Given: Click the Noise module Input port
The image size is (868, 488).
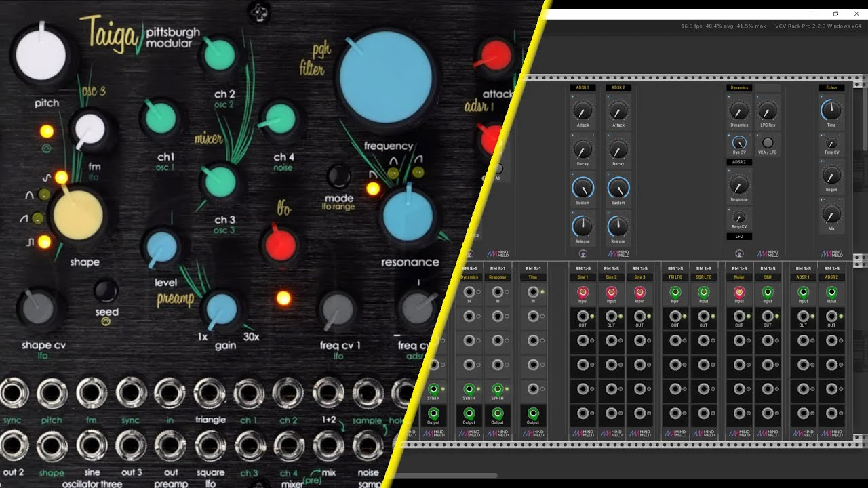Looking at the screenshot, I should 739,293.
